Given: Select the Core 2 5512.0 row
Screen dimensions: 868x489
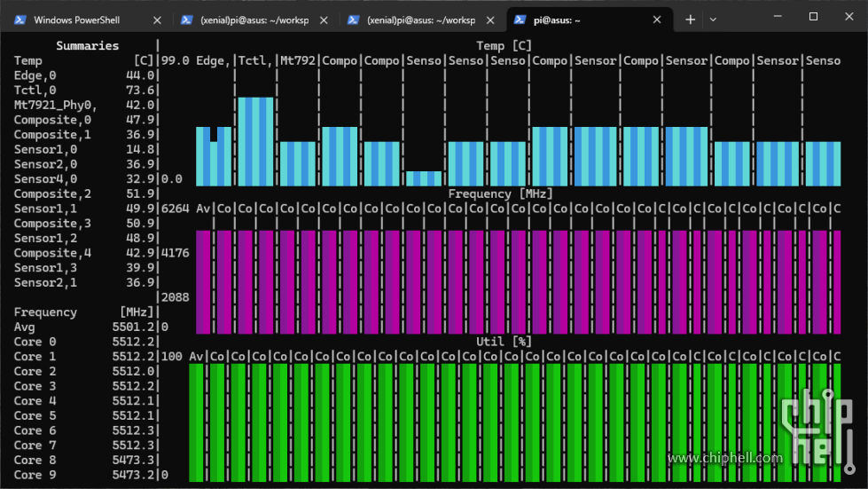Looking at the screenshot, I should coord(84,372).
